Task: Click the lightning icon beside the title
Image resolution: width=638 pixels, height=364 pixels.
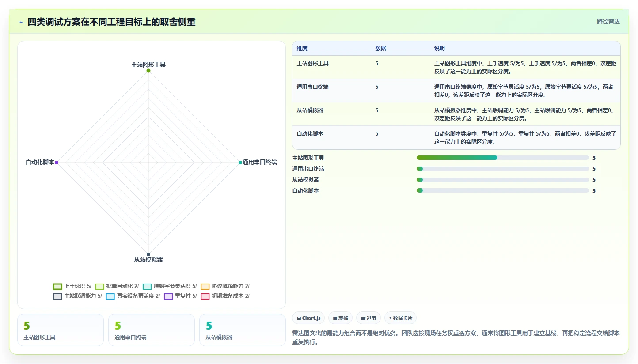Action: 21,22
